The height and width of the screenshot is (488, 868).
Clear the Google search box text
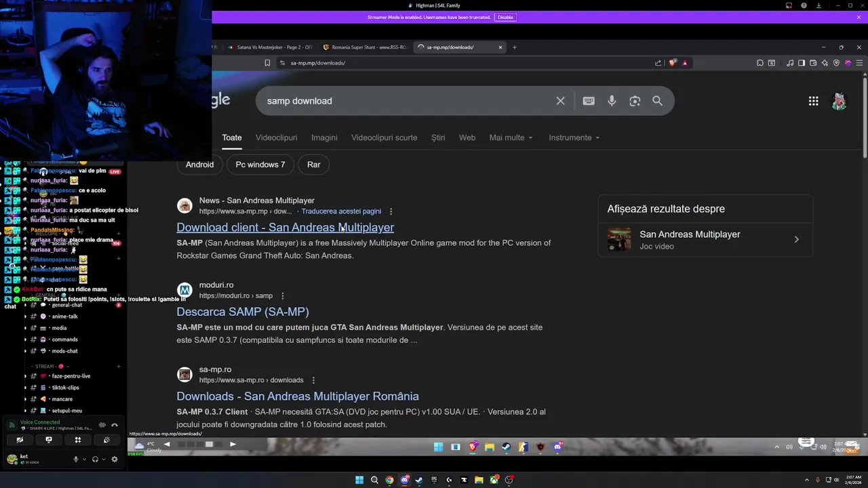[560, 101]
